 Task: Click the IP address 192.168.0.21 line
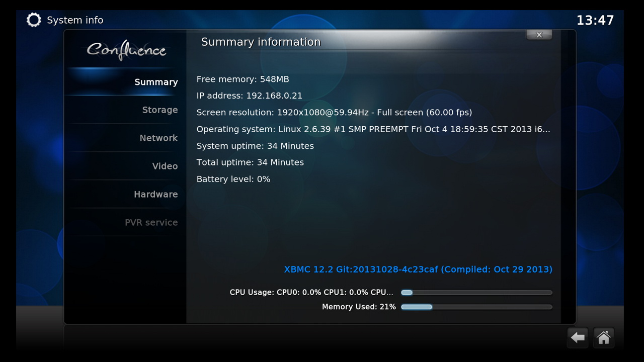point(249,96)
